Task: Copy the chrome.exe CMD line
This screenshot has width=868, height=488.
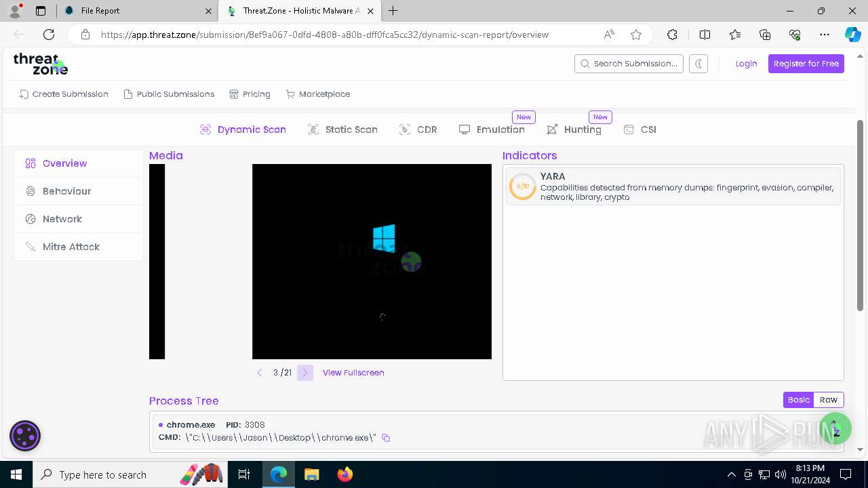Action: (386, 438)
